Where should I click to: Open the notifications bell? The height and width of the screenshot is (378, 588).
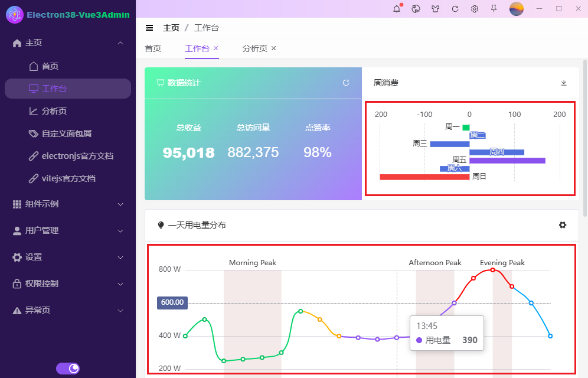click(397, 9)
